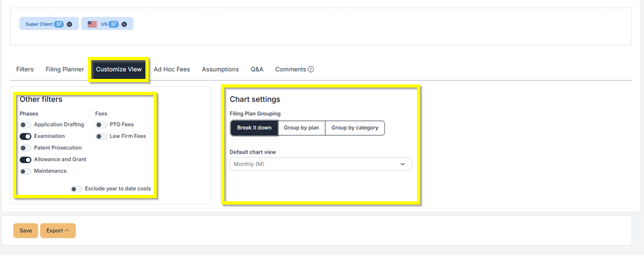
Task: Turn off Allowance and Grant toggle
Action: (x=25, y=159)
